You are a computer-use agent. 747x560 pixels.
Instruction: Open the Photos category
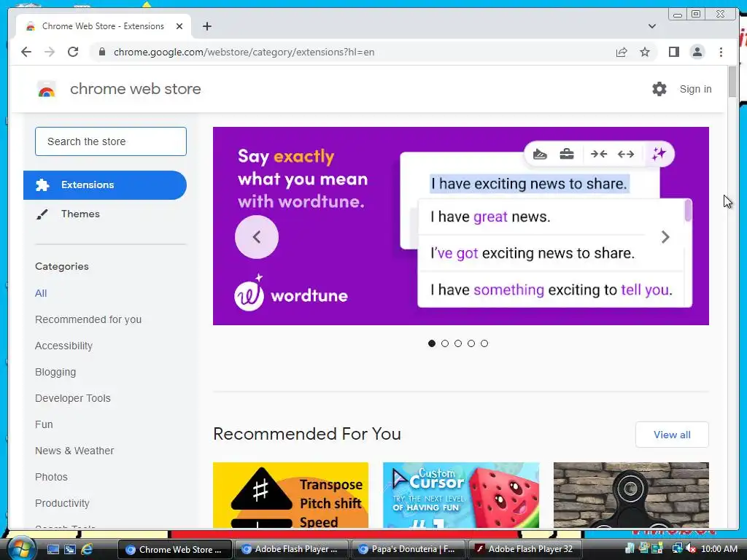52,477
